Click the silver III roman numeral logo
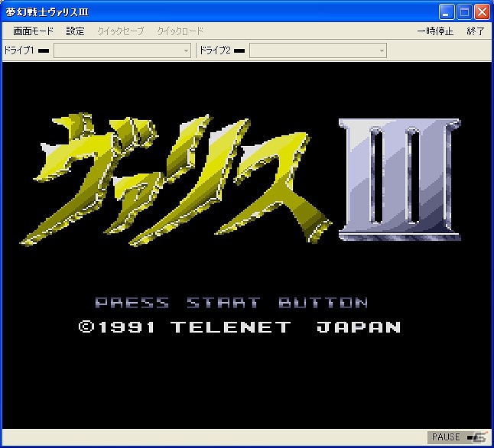 click(x=399, y=179)
